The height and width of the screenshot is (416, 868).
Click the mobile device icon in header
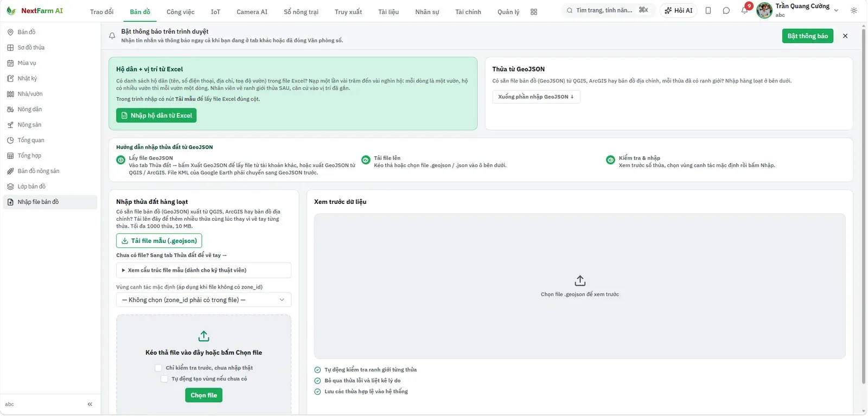708,10
